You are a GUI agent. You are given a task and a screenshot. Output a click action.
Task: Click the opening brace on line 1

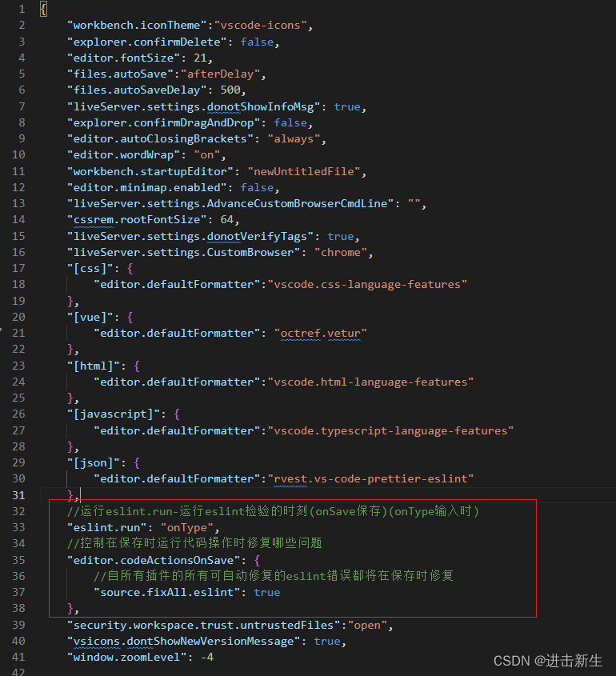(x=43, y=9)
